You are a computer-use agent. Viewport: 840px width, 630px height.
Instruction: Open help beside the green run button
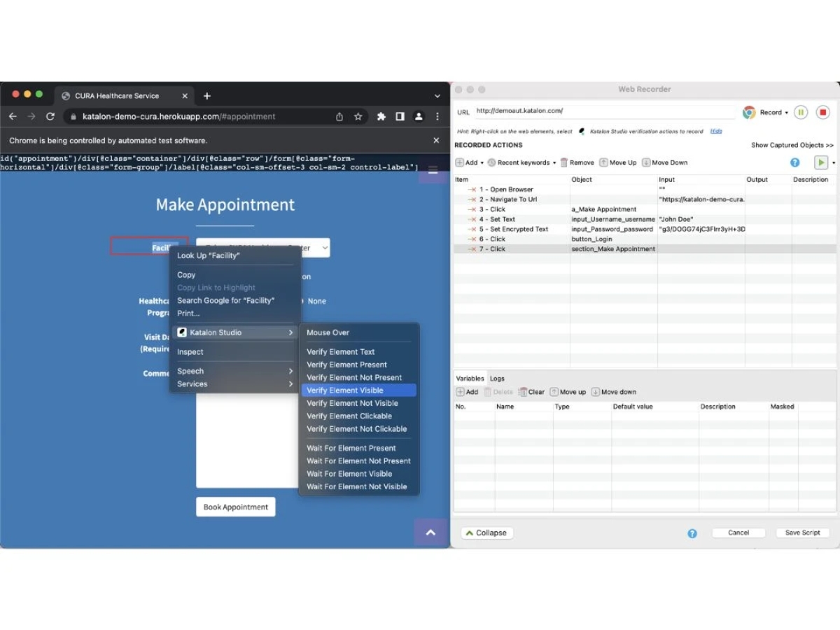tap(794, 162)
